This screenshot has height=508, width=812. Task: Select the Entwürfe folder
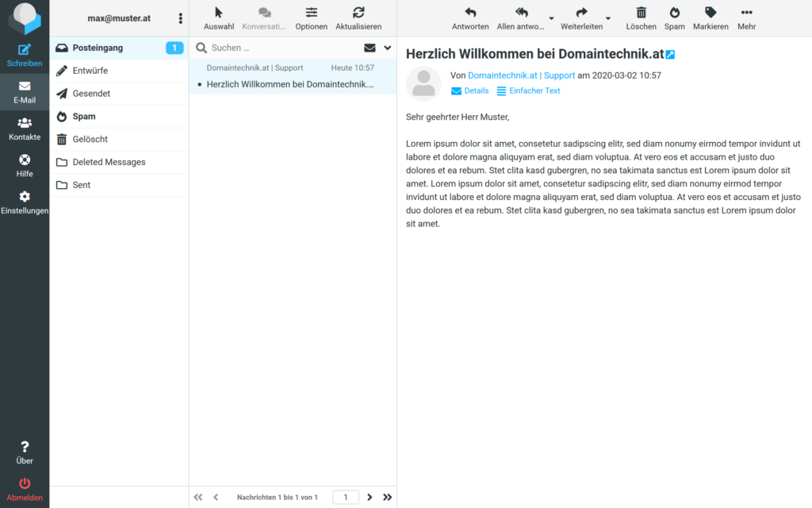tap(90, 71)
